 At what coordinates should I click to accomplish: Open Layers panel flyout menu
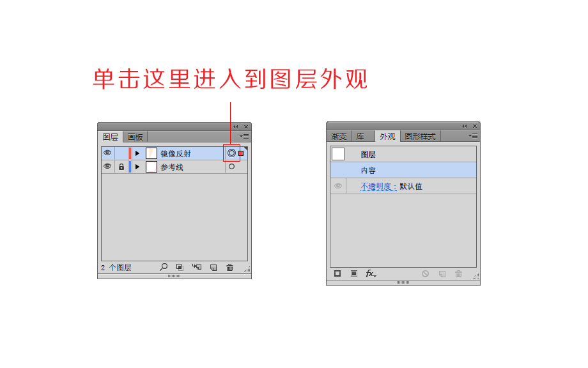[244, 137]
